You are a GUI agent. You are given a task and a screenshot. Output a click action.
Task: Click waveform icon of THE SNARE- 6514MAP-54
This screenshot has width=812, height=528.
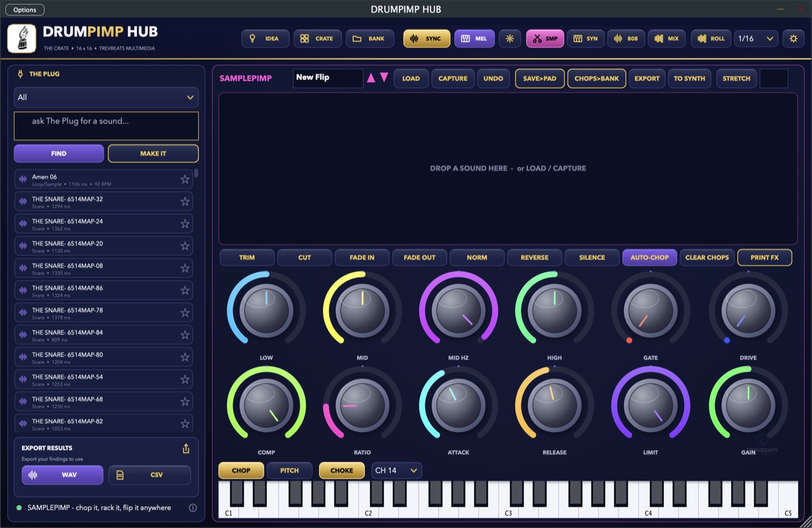[23, 379]
